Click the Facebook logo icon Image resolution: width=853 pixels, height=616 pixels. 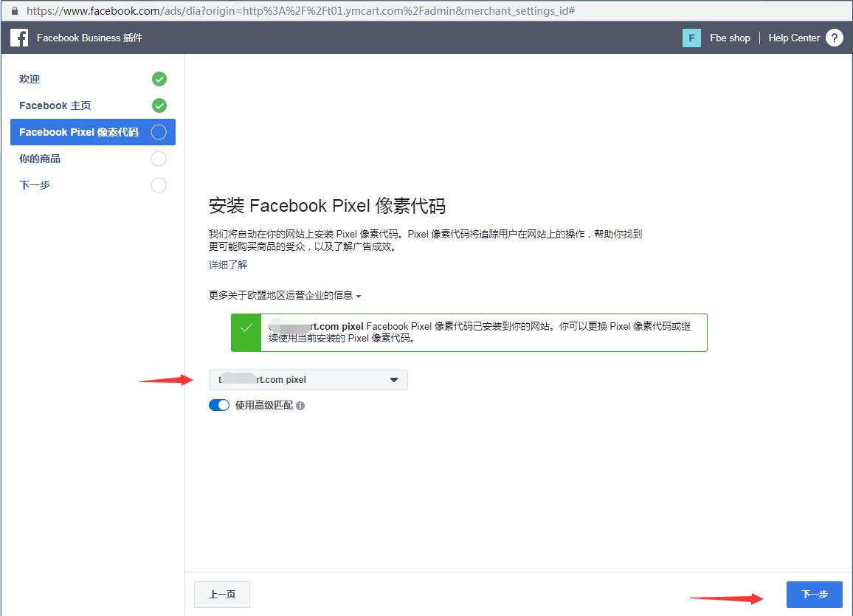coord(19,38)
